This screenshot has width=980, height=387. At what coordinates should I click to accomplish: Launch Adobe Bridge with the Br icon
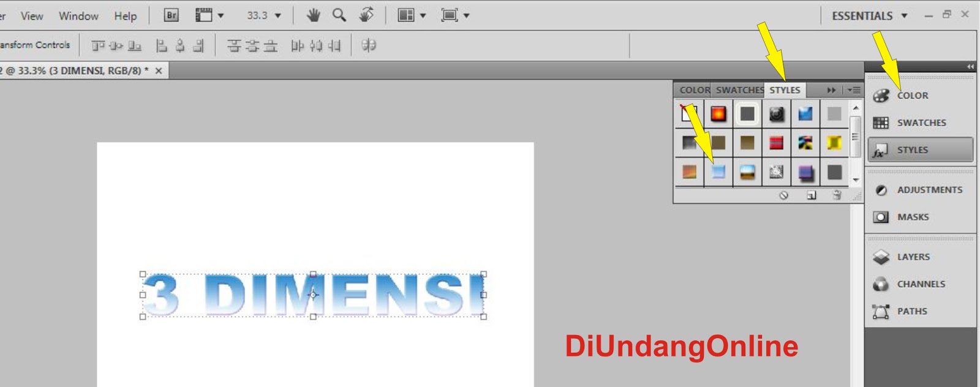click(171, 15)
